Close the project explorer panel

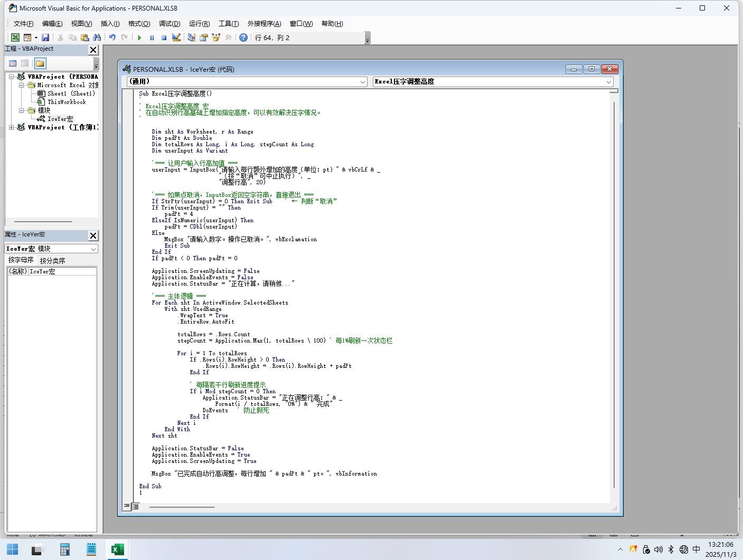[x=93, y=50]
